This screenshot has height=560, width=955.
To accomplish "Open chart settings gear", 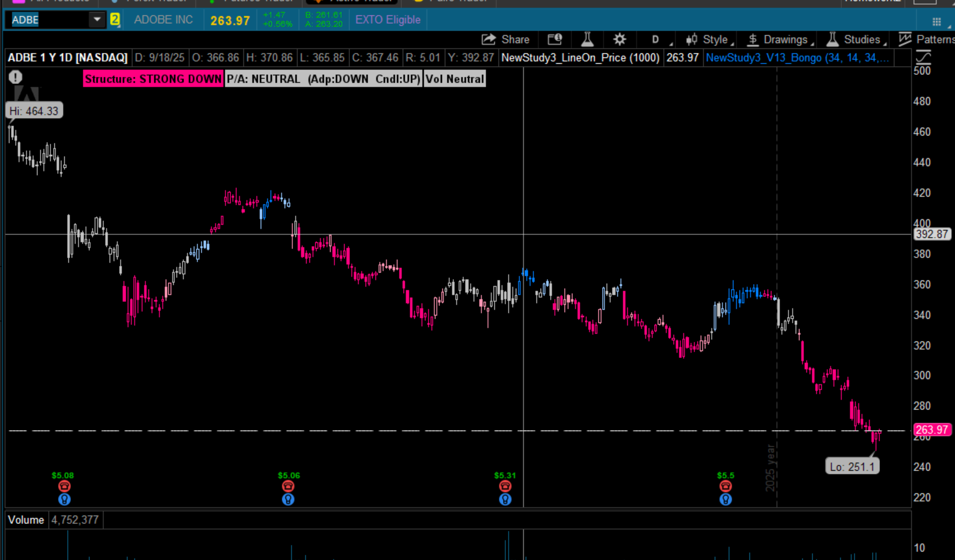I will tap(619, 39).
